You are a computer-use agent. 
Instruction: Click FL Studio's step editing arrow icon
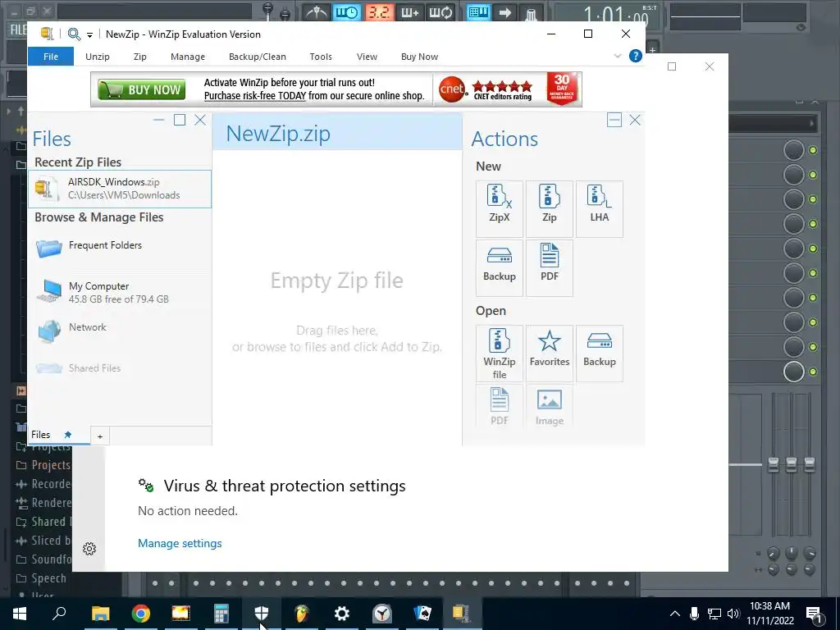pos(504,11)
